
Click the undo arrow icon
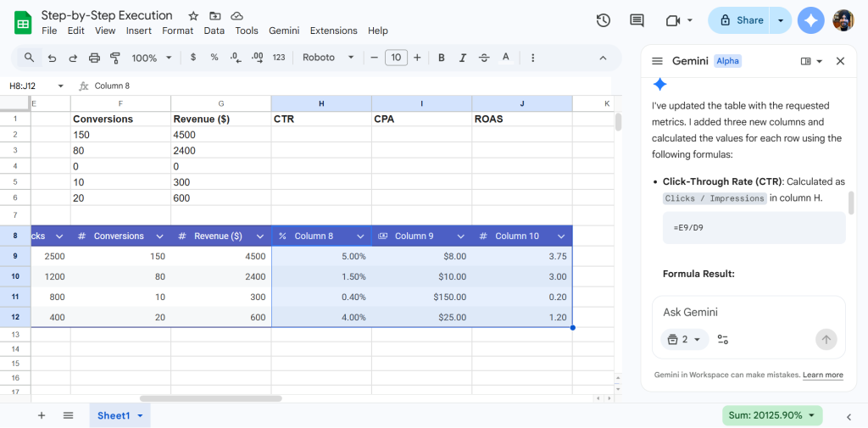tap(52, 58)
